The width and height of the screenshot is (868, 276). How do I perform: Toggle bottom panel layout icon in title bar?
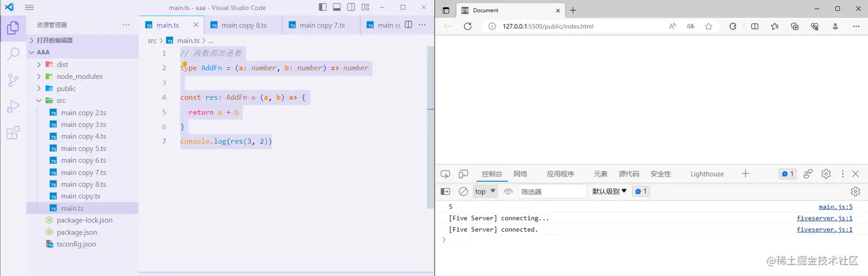pos(337,7)
